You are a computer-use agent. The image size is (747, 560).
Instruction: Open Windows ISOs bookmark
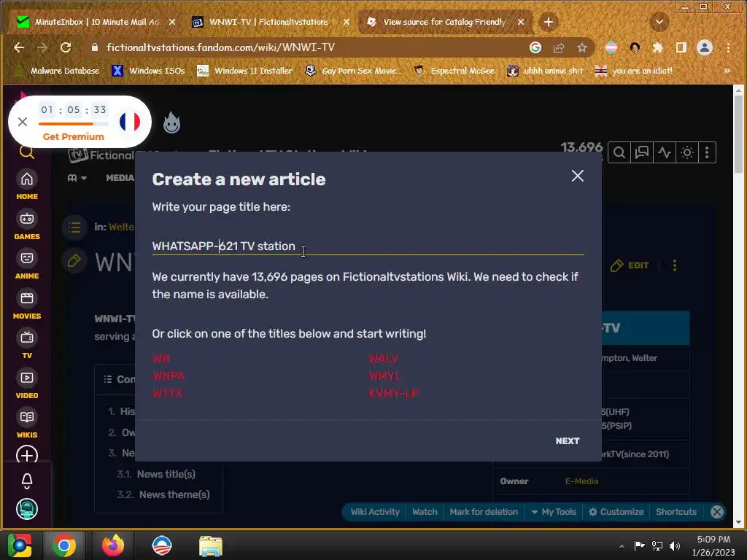(148, 71)
